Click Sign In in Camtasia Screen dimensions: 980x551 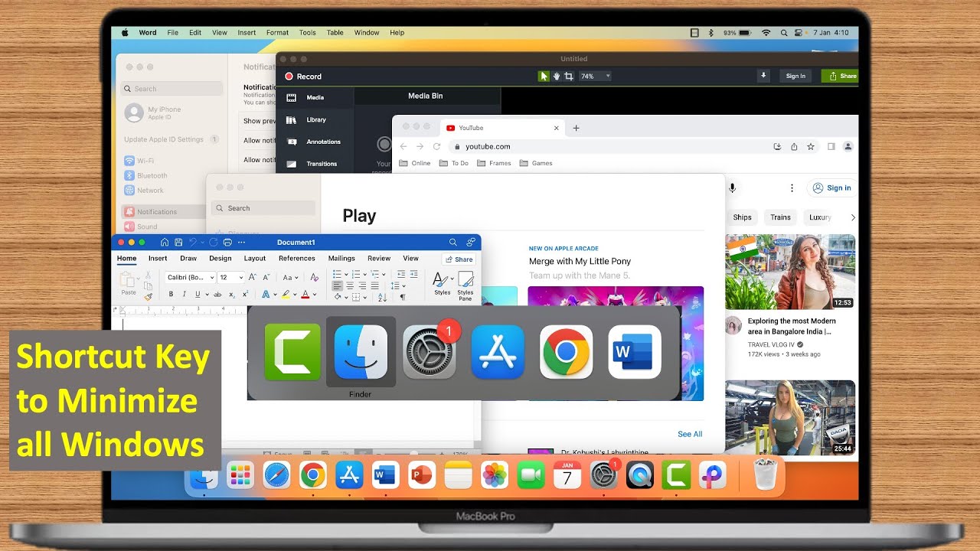click(795, 76)
